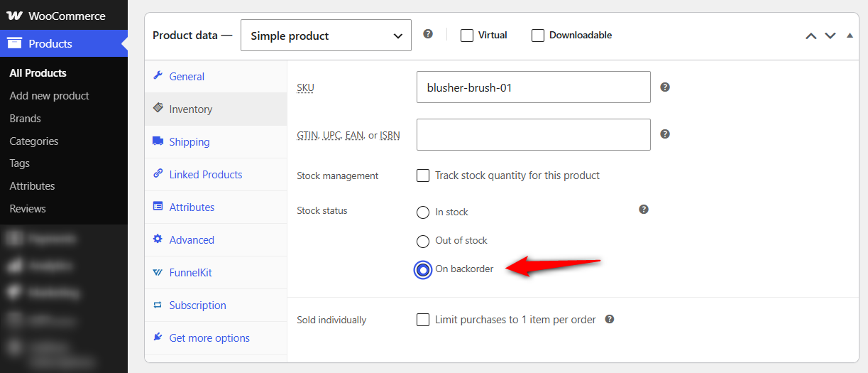Screen dimensions: 868x373
Task: Go to All Products submenu
Action: click(x=38, y=72)
